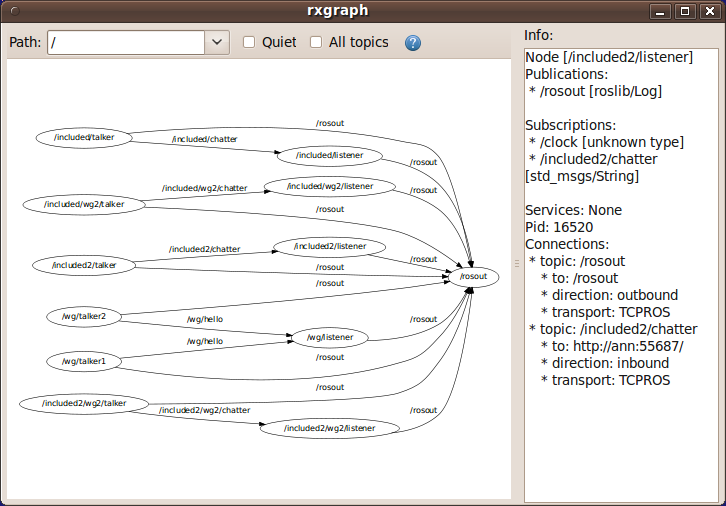
Task: Click the pane divider handle beside the graph
Action: (x=517, y=263)
